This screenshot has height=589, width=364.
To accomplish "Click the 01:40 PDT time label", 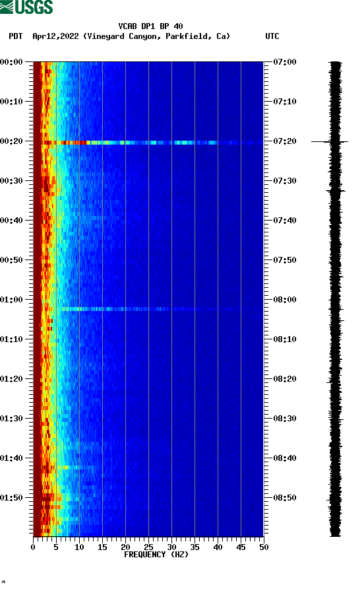I will [11, 458].
